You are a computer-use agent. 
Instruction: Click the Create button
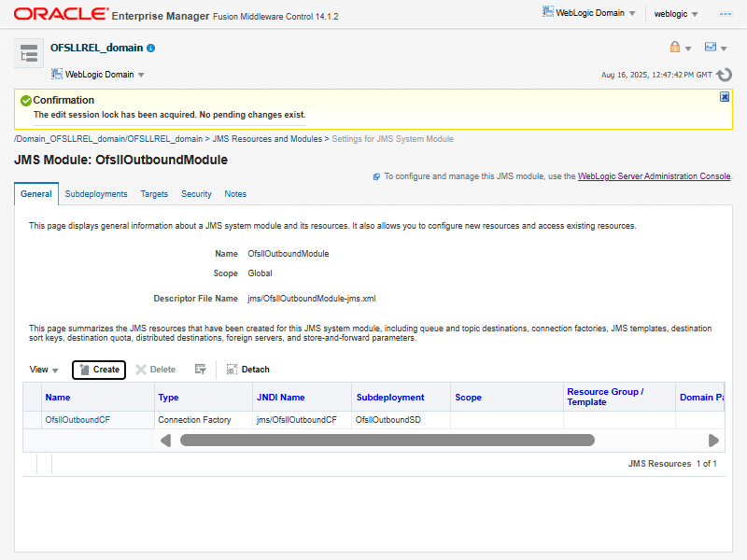(99, 370)
